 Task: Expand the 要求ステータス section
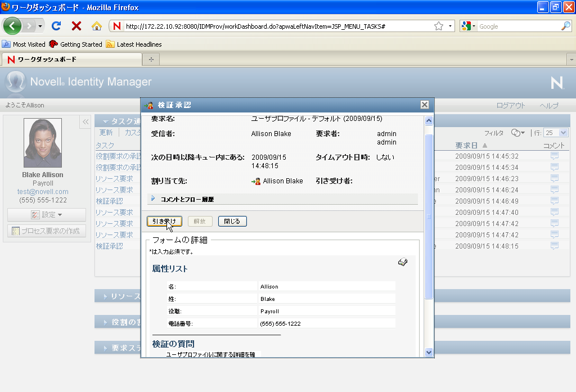pos(105,348)
